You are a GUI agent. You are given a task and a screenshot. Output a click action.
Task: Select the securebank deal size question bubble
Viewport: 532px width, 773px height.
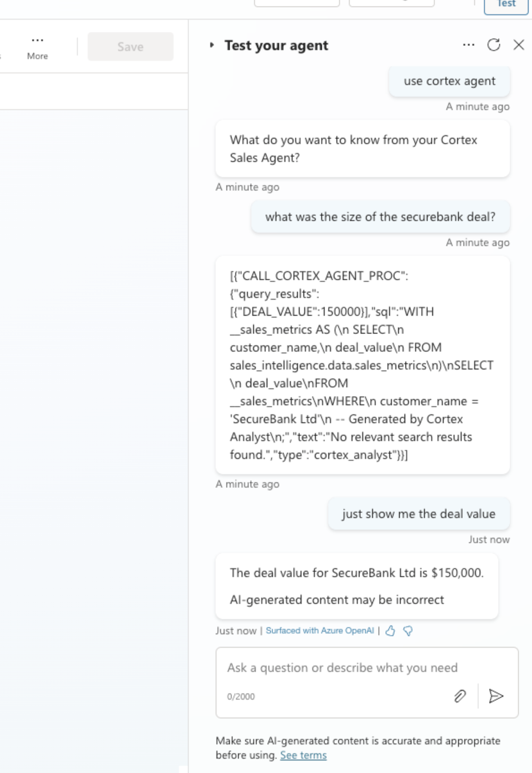pyautogui.click(x=381, y=217)
